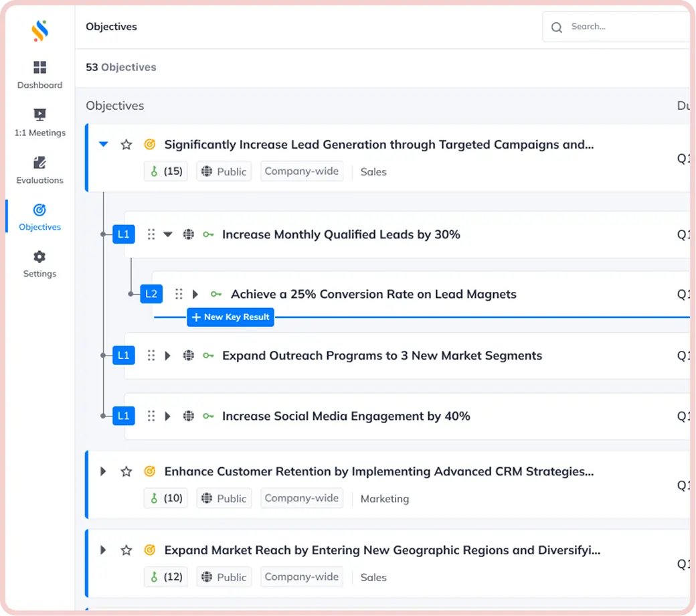Collapse the Lead Generation objective

pyautogui.click(x=104, y=144)
